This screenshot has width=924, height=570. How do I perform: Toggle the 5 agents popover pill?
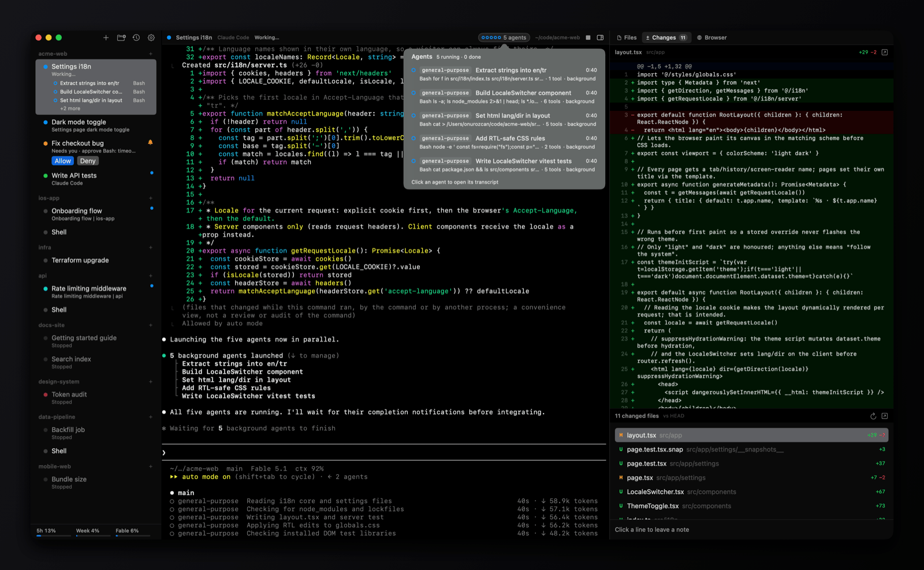(x=504, y=38)
